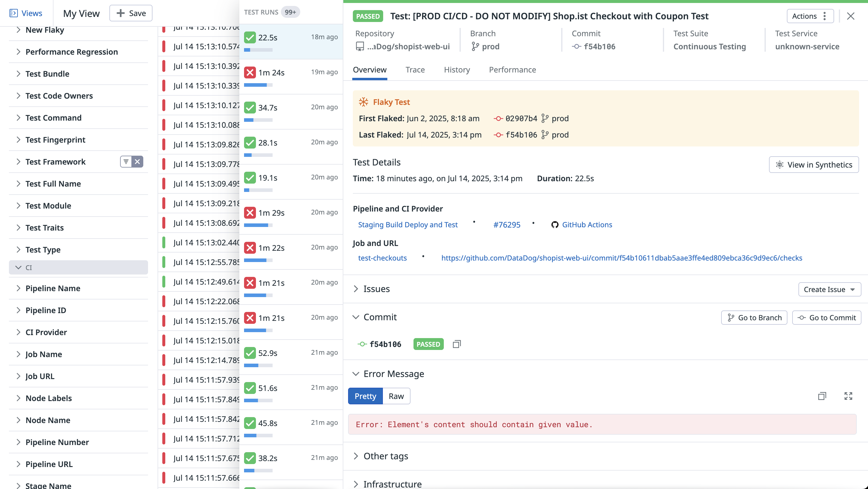Select the passed 52.9s test run
The image size is (868, 489).
click(291, 357)
